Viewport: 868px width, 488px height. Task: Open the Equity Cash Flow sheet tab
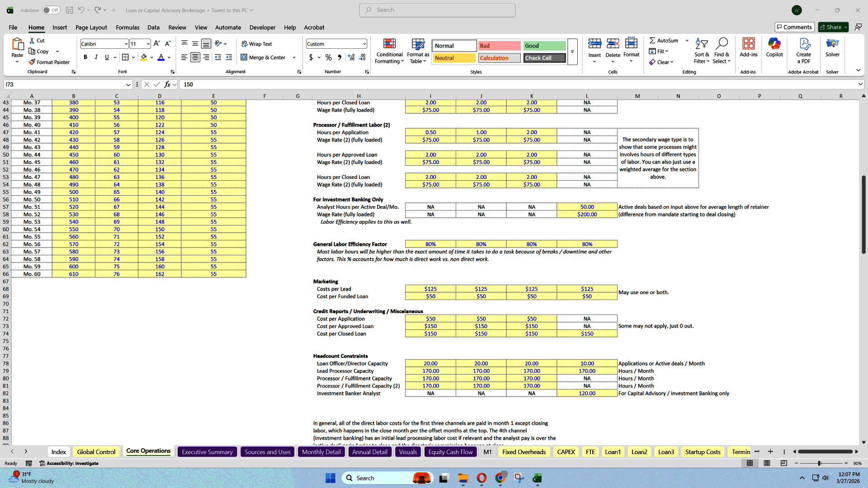coord(450,452)
